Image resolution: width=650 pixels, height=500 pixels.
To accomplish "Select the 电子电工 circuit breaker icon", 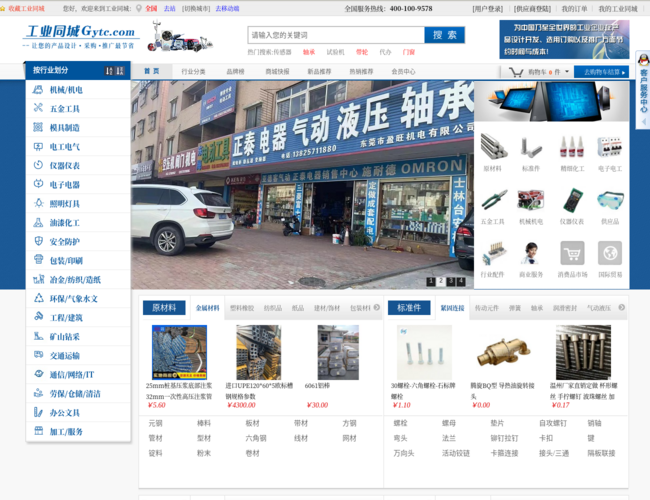I will click(x=609, y=148).
